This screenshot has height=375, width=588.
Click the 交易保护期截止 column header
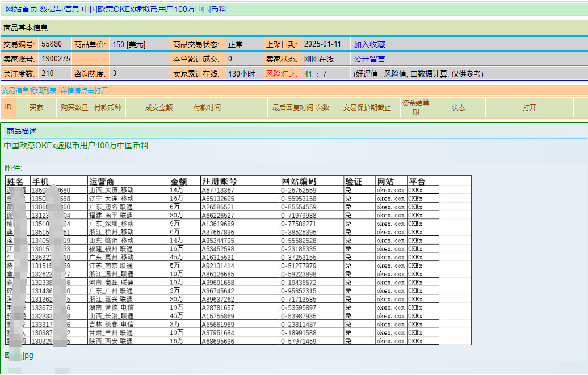[367, 108]
